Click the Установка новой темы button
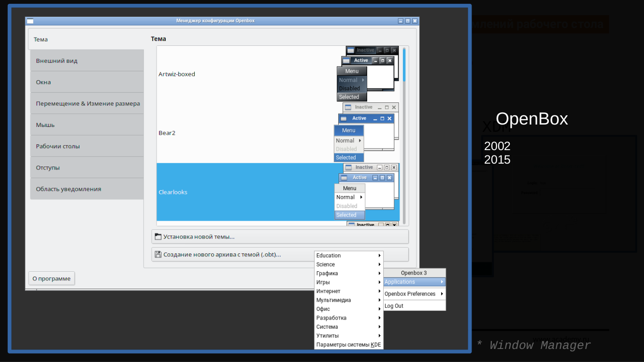Viewport: 644px width, 362px height. point(280,237)
